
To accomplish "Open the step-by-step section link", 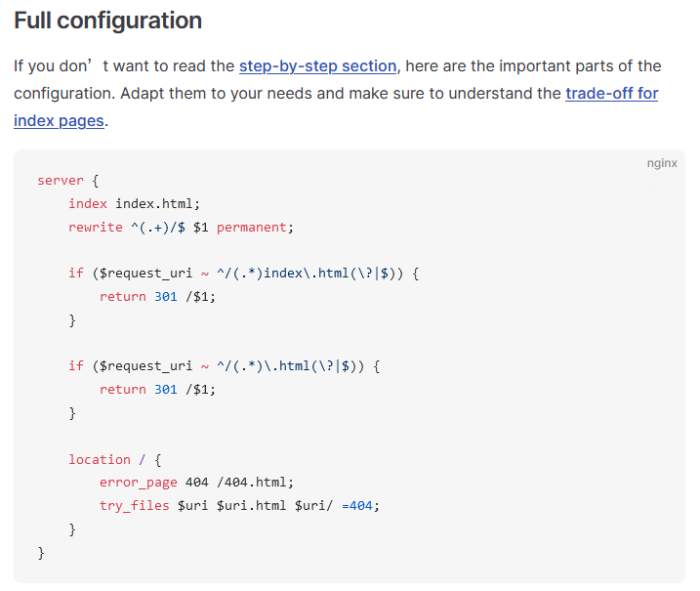I will click(x=317, y=66).
